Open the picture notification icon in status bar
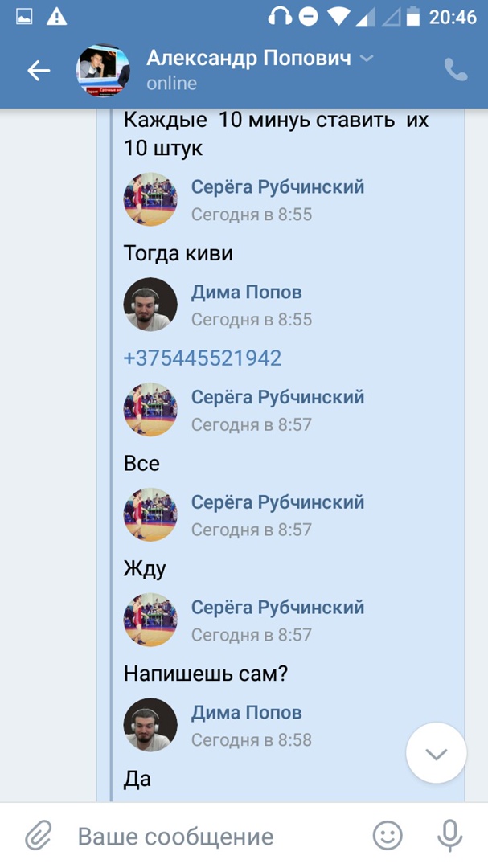 (x=24, y=17)
